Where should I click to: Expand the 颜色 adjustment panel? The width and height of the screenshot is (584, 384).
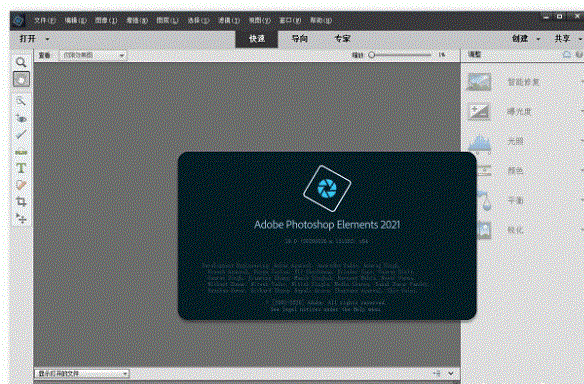tap(582, 171)
